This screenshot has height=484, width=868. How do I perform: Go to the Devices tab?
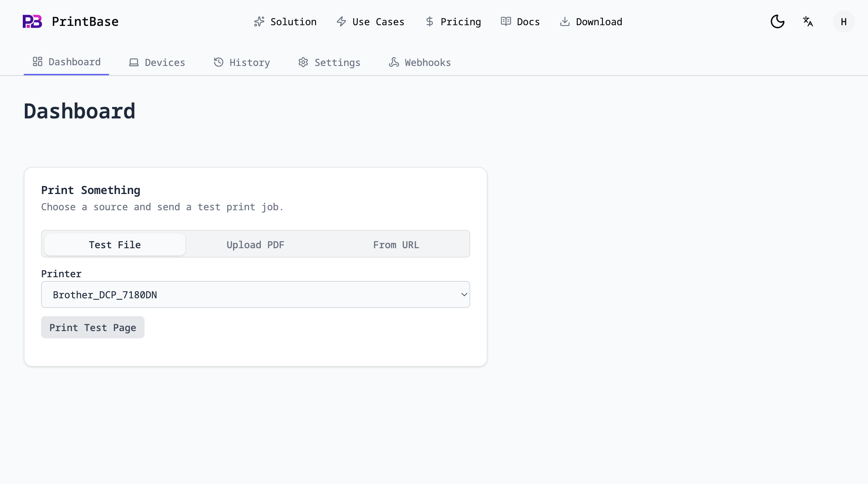pos(157,62)
